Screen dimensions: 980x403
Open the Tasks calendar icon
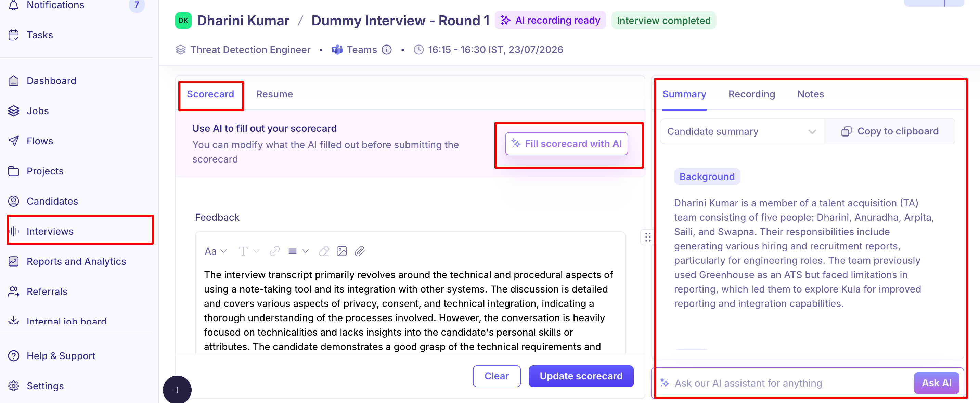[x=14, y=35]
